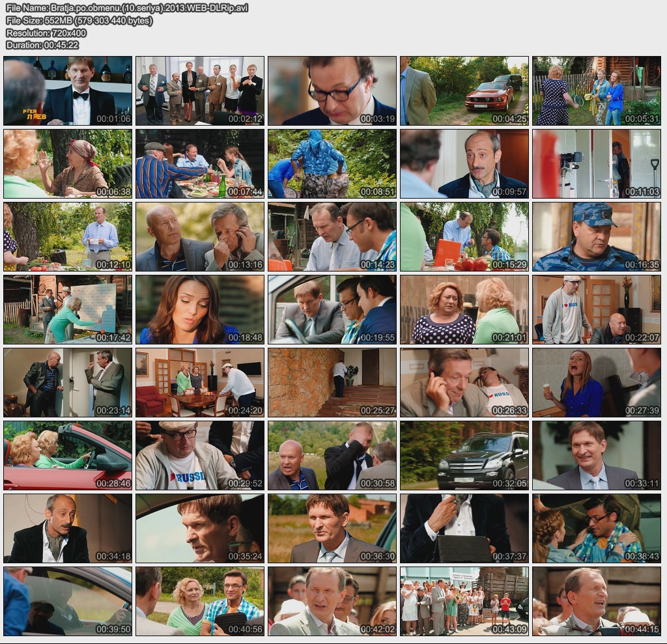667x644 pixels.
Task: Click the last thumbnail timestamped 00:44:15
Action: [x=597, y=601]
